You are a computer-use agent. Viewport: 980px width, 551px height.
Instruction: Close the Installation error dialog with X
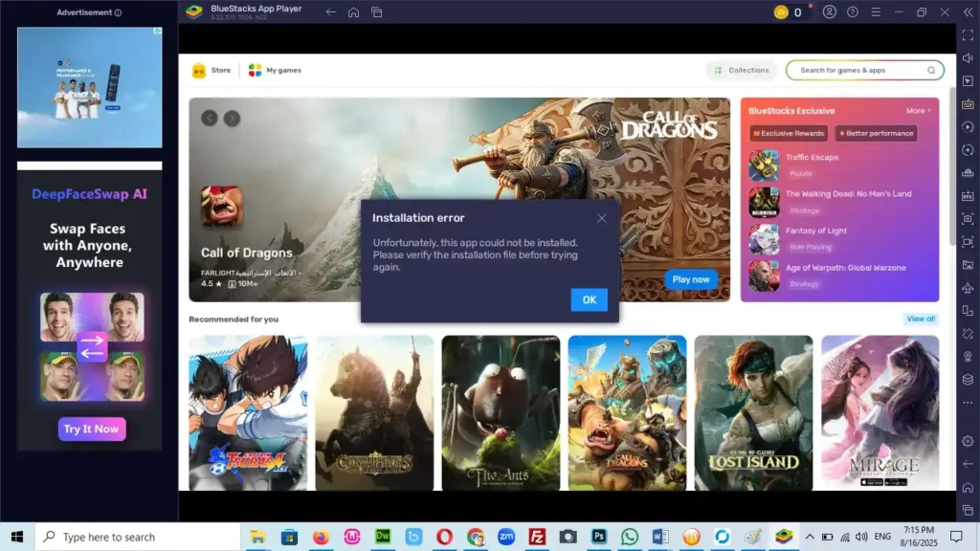601,218
